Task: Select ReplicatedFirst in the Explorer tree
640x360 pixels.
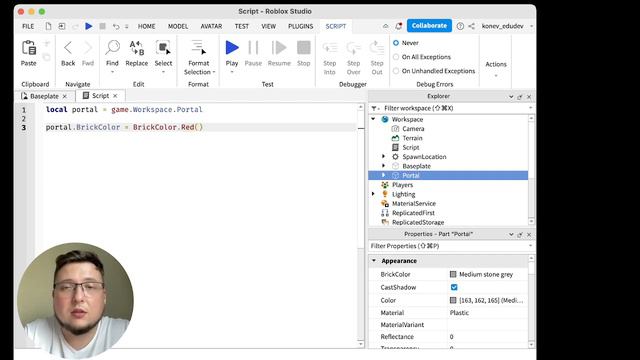Action: pos(413,213)
